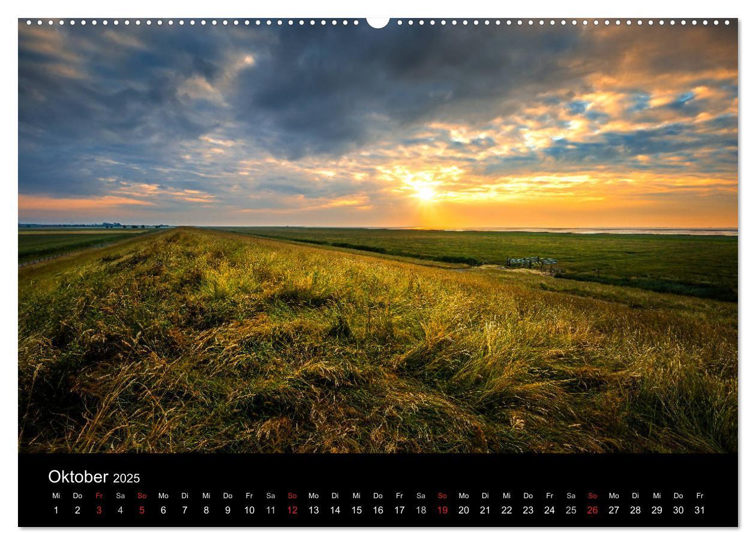Select day 7 in the calendar

[x=185, y=510]
